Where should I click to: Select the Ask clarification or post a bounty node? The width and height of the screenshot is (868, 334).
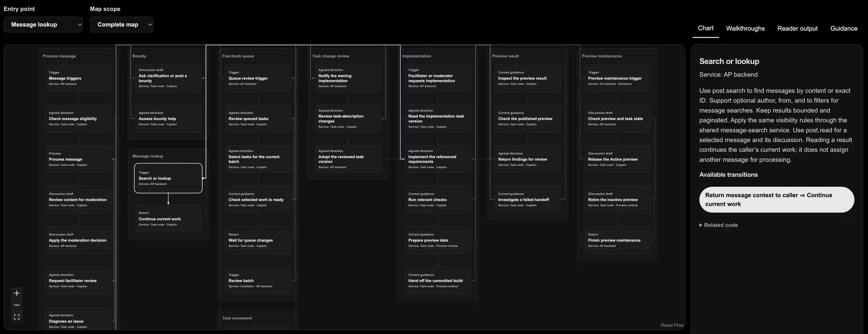[168, 78]
